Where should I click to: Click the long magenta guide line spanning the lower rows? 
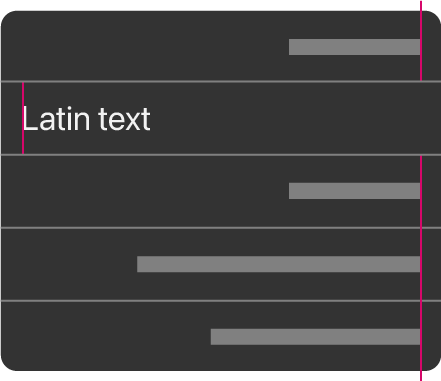tap(421, 268)
